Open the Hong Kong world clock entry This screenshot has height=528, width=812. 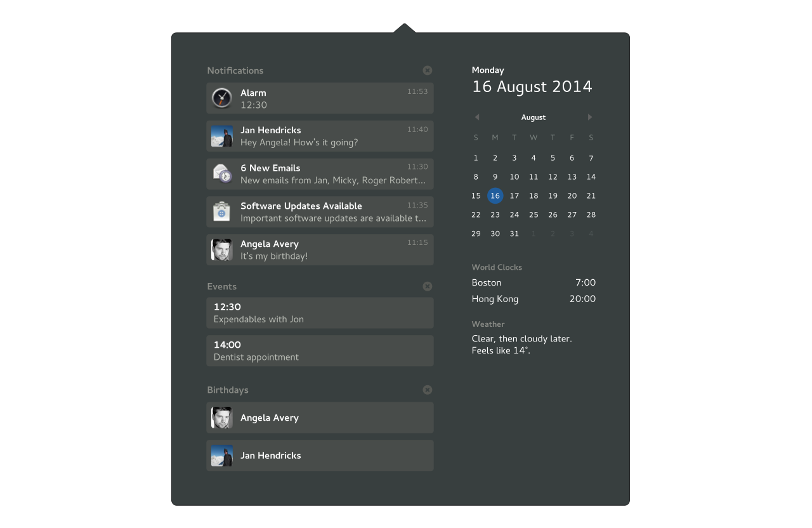534,299
